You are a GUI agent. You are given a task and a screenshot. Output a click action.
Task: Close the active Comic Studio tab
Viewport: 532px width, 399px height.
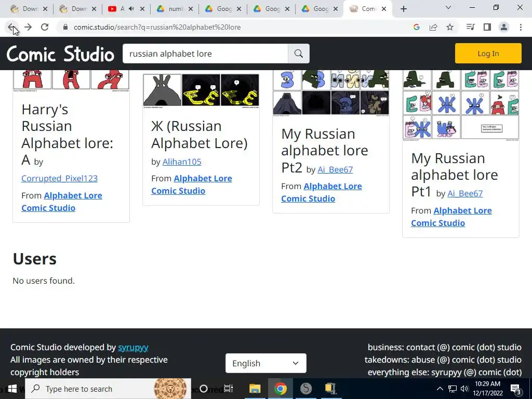(384, 9)
